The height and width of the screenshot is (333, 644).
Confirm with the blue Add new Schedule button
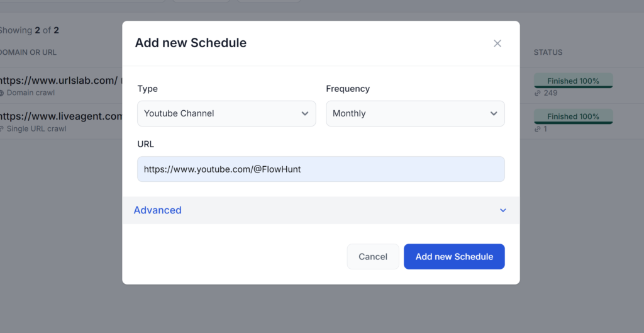(454, 257)
